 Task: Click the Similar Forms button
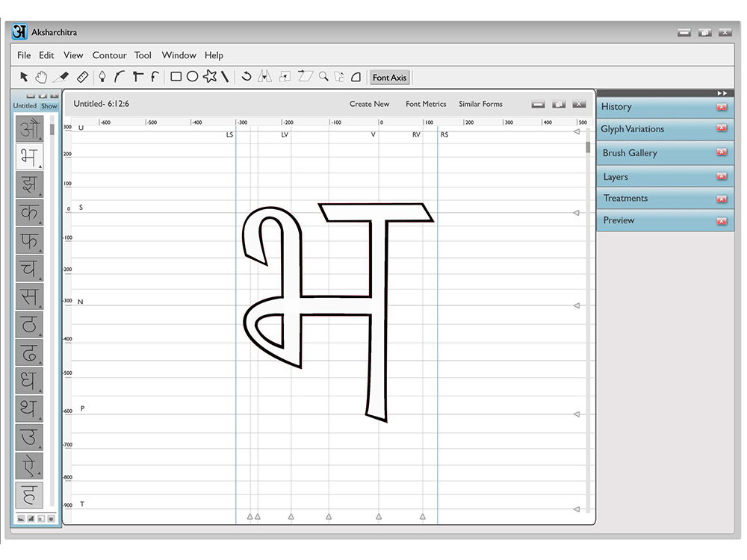point(480,104)
